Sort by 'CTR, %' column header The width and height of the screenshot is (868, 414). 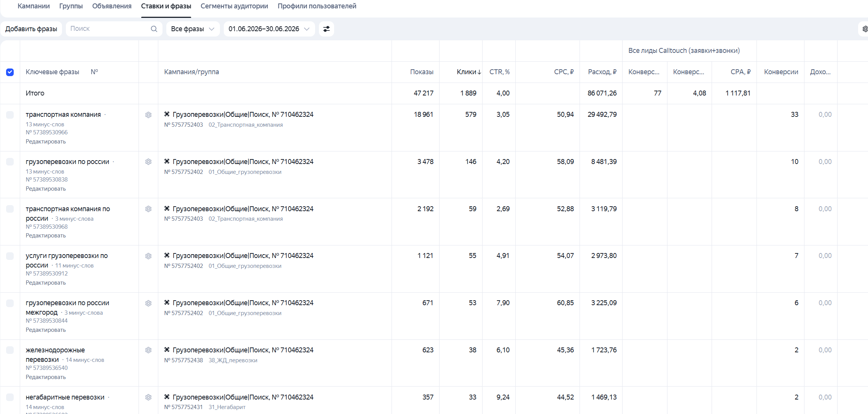pyautogui.click(x=500, y=72)
